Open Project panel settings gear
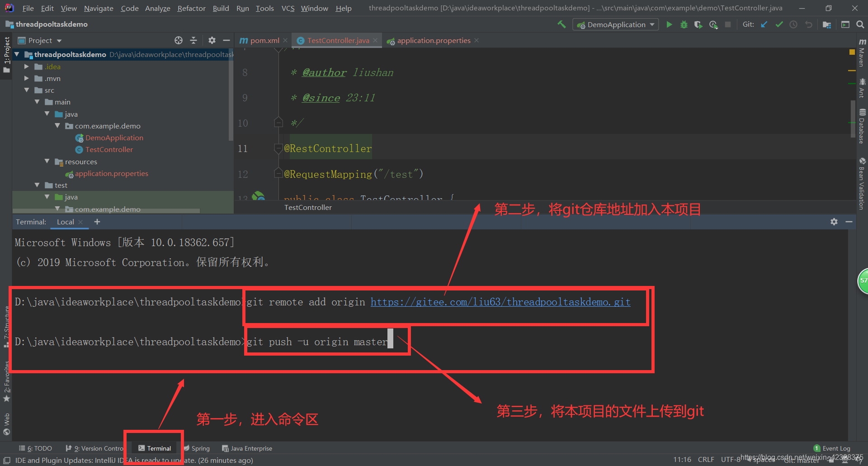The width and height of the screenshot is (868, 466). [212, 40]
